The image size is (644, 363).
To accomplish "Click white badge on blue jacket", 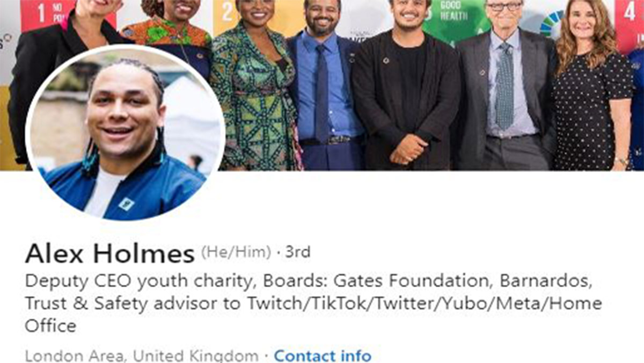I will [126, 203].
